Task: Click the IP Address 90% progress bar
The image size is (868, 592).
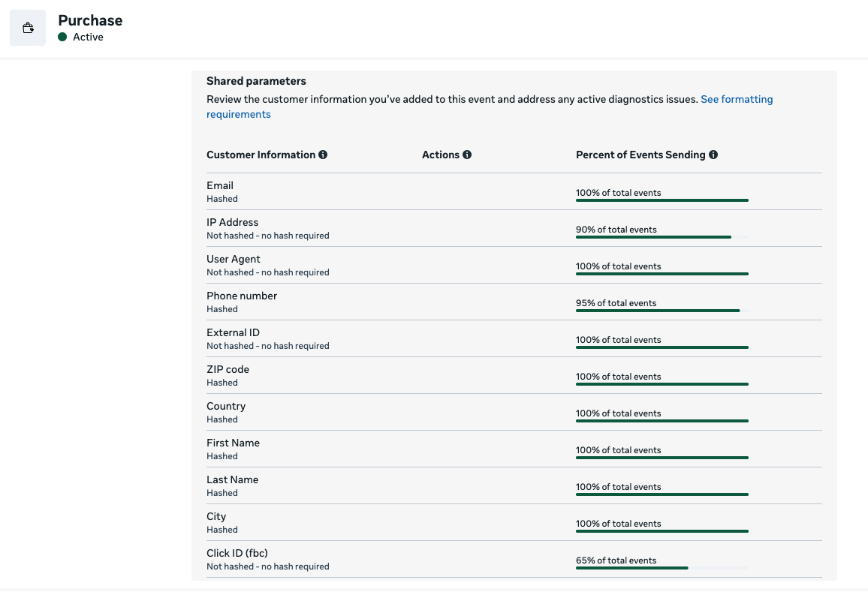Action: (x=653, y=237)
